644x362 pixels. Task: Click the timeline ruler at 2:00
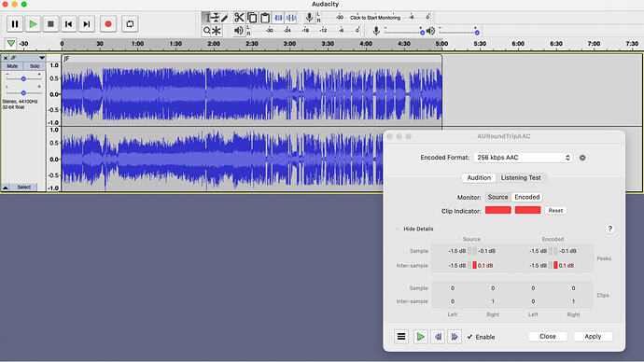pos(214,44)
